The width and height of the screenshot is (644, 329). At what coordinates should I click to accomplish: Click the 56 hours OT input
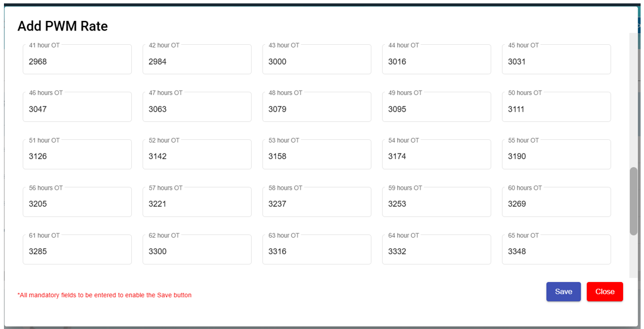(77, 204)
